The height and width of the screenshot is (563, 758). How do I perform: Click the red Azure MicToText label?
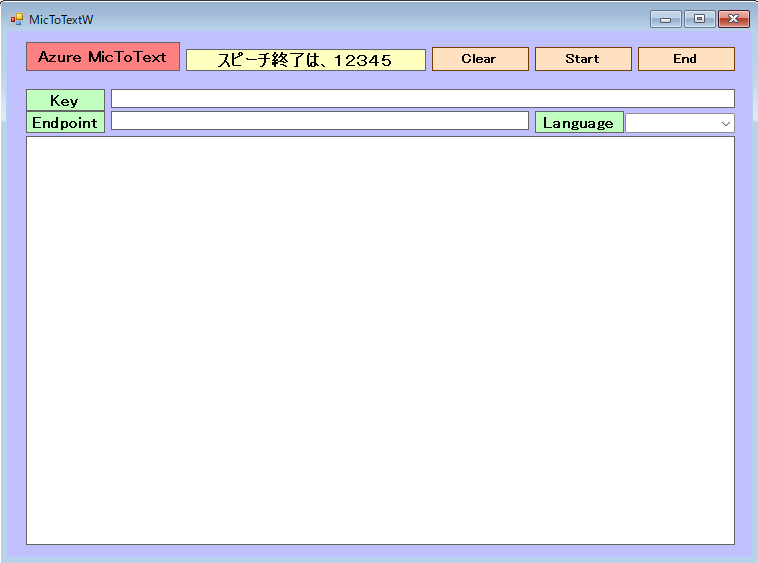point(103,57)
